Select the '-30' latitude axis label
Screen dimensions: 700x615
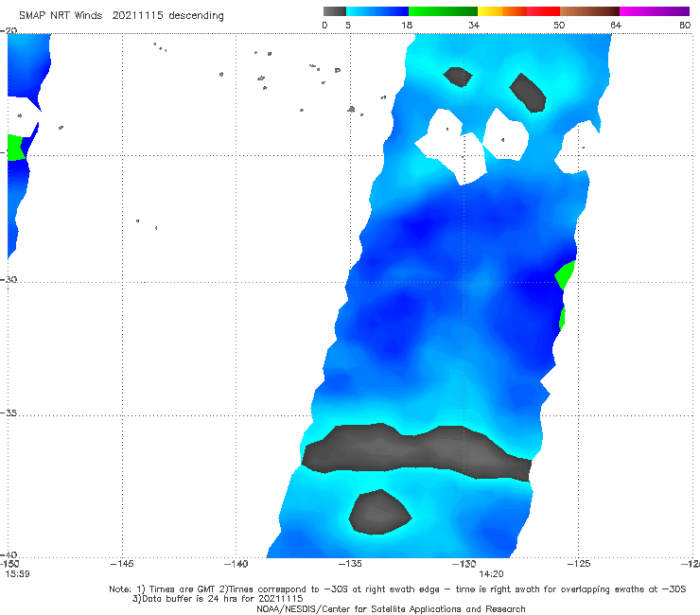tap(9, 279)
